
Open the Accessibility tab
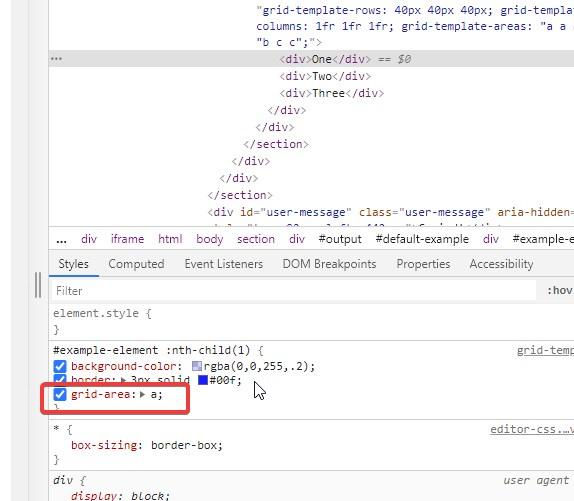click(501, 264)
